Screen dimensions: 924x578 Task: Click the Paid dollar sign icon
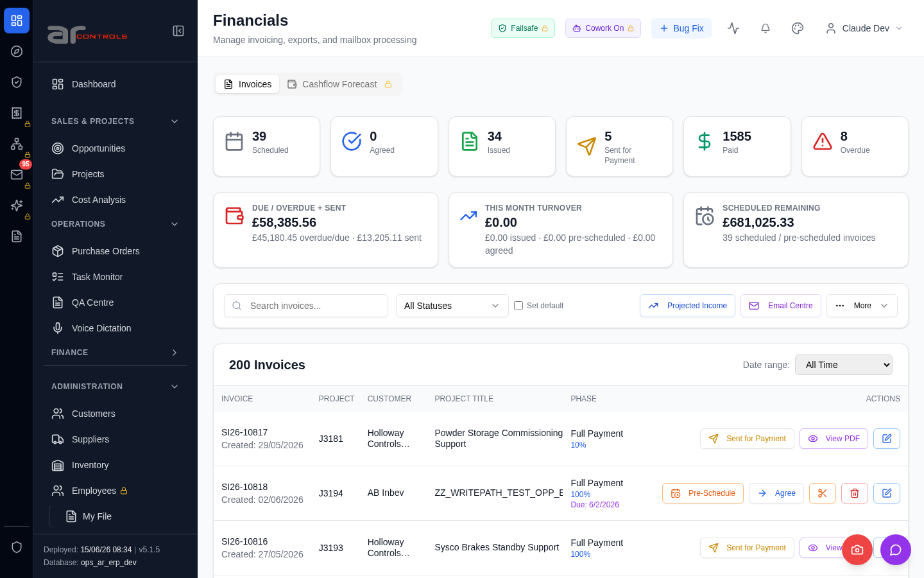coord(705,141)
